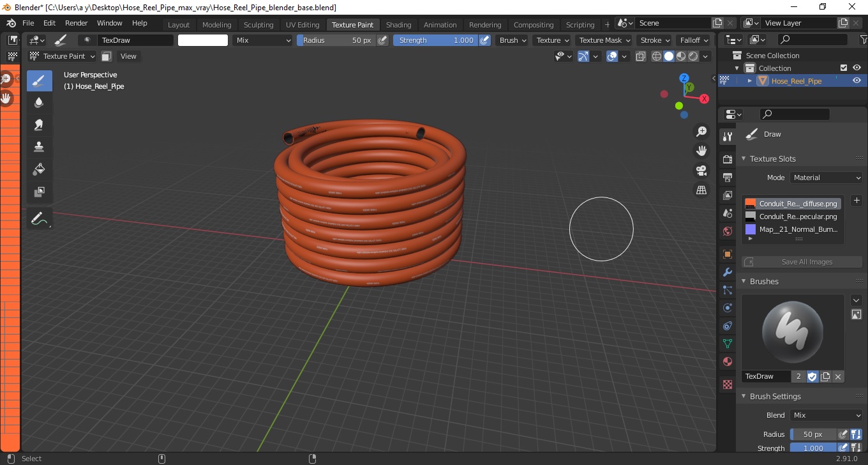
Task: Open the Modifiers wrench properties tab
Action: point(727,272)
